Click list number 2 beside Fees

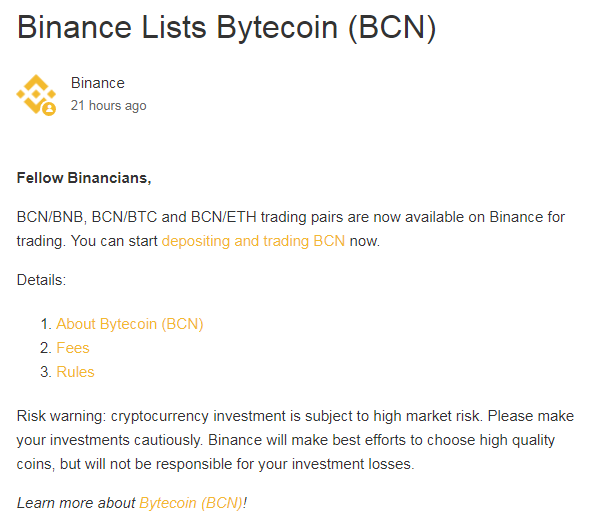[46, 348]
